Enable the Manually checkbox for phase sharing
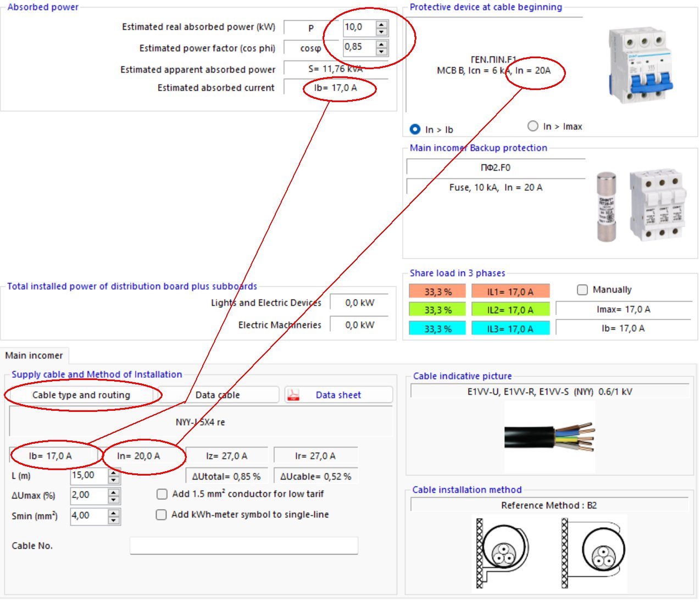The image size is (700, 603). pyautogui.click(x=582, y=289)
